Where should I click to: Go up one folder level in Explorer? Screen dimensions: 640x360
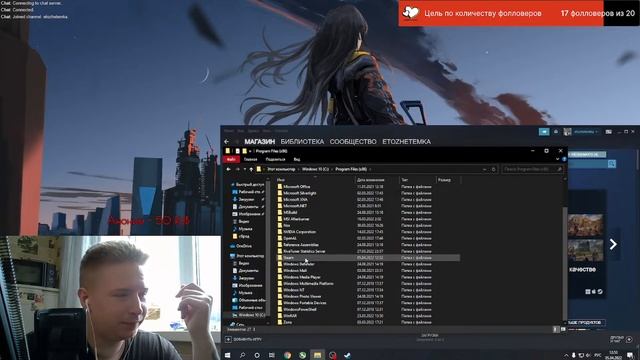(251, 169)
